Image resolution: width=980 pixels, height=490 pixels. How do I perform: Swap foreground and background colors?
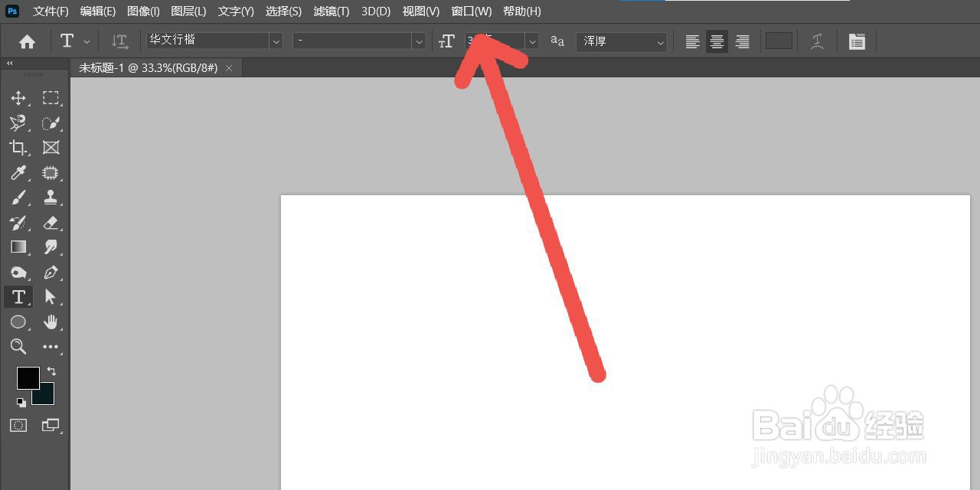[51, 371]
